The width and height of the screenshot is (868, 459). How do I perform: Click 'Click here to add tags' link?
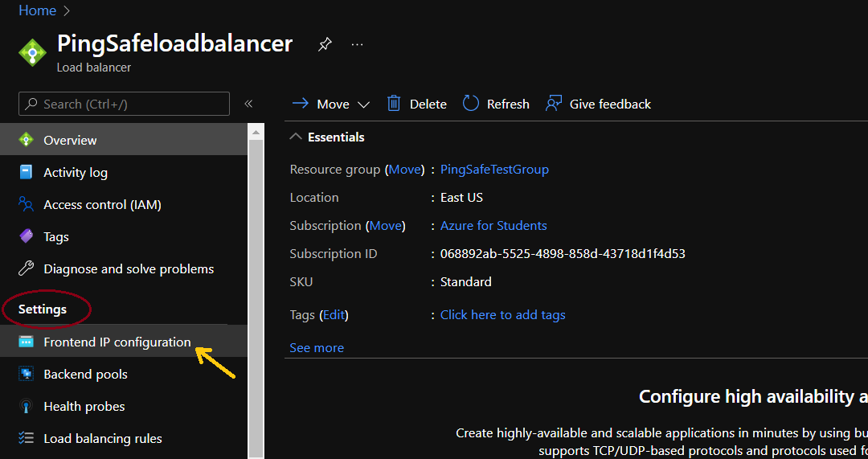(502, 314)
